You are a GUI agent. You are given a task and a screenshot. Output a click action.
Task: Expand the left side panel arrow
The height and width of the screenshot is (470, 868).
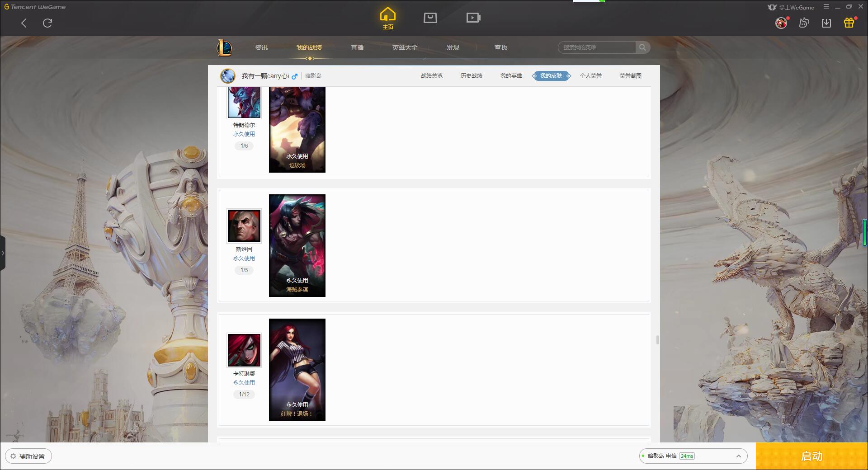[3, 253]
